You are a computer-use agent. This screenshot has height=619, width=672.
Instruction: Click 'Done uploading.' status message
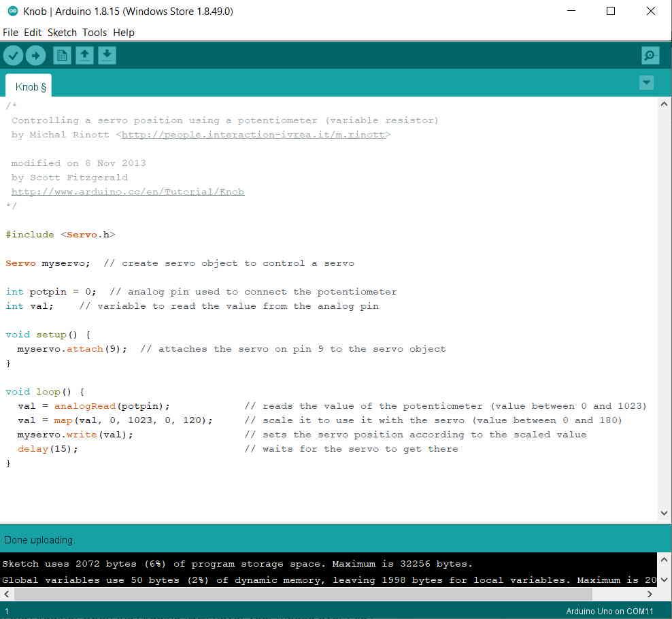point(39,540)
